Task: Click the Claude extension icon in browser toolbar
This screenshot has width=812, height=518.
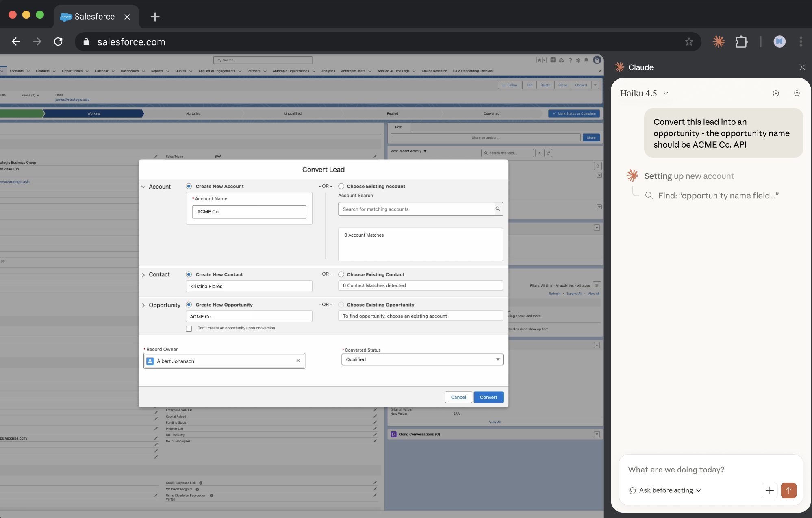Action: [x=718, y=41]
